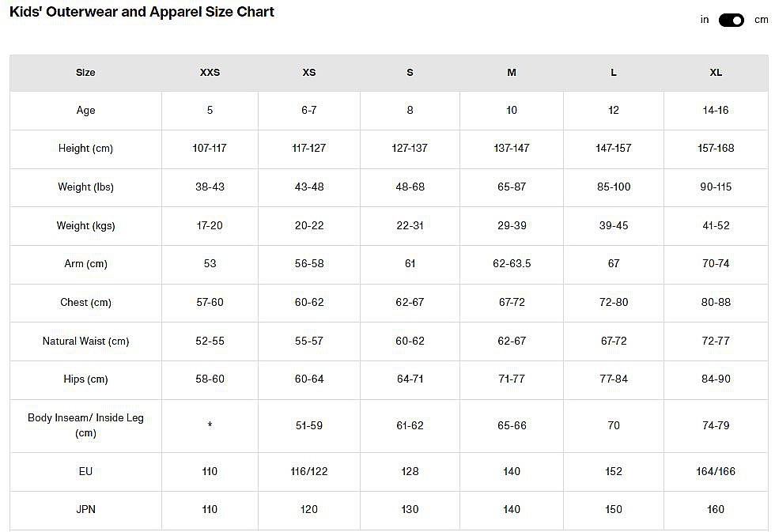Click the "cm" unit label
The height and width of the screenshot is (532, 775).
(761, 20)
